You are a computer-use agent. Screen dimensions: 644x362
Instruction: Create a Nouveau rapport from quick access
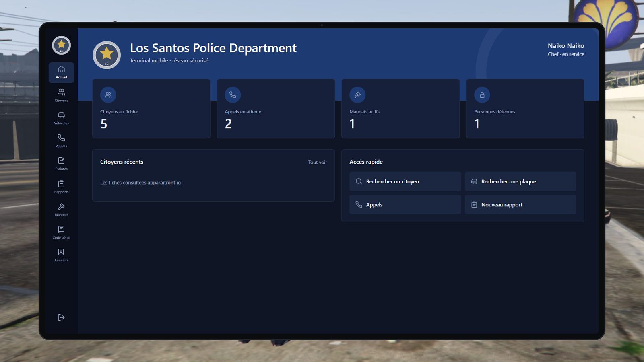tap(520, 204)
